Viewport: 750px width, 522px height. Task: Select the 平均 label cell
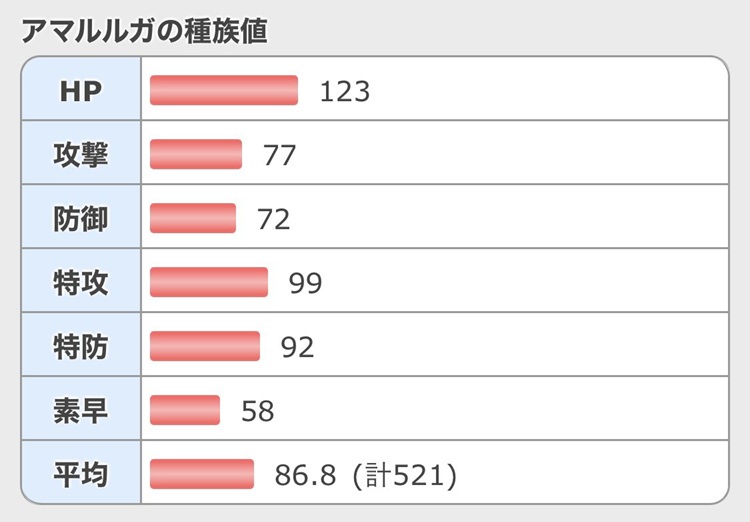(x=81, y=474)
